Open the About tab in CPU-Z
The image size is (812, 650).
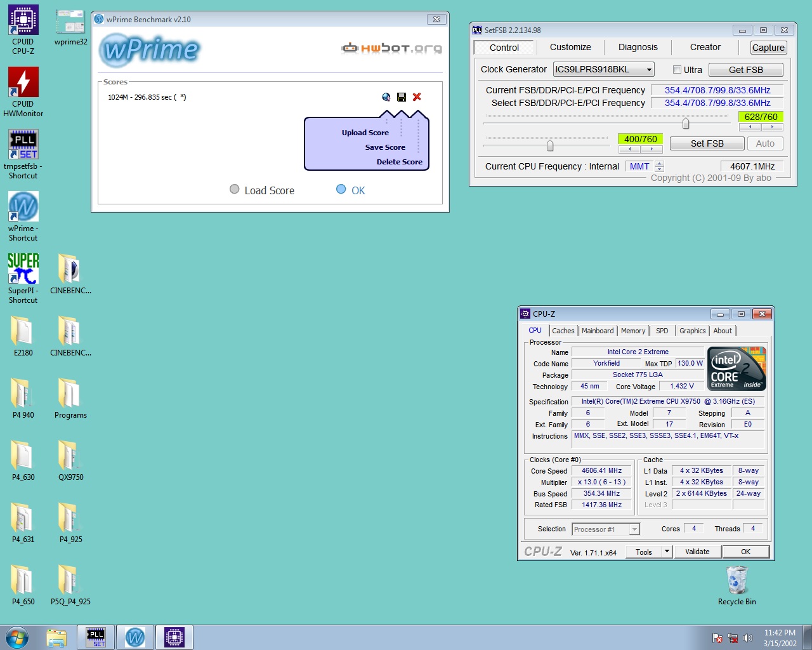723,331
